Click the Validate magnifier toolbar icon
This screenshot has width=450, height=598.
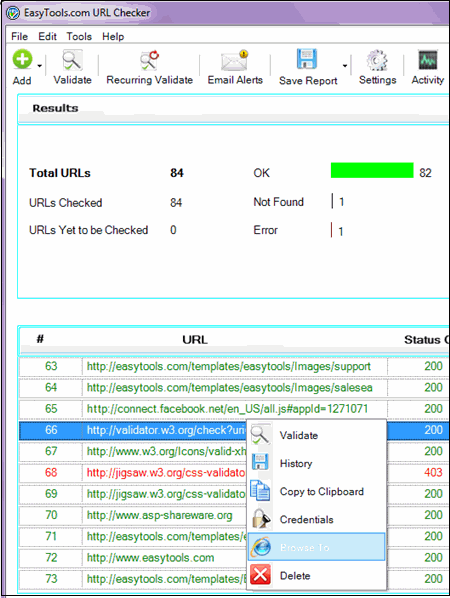(72, 61)
